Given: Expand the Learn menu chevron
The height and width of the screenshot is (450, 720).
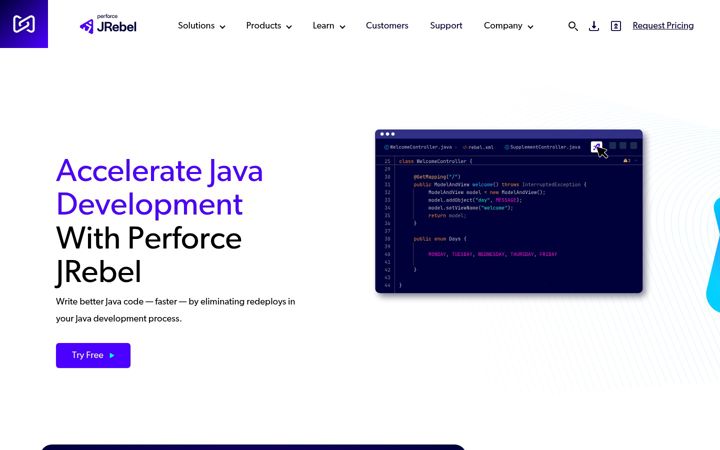Looking at the screenshot, I should (x=342, y=27).
